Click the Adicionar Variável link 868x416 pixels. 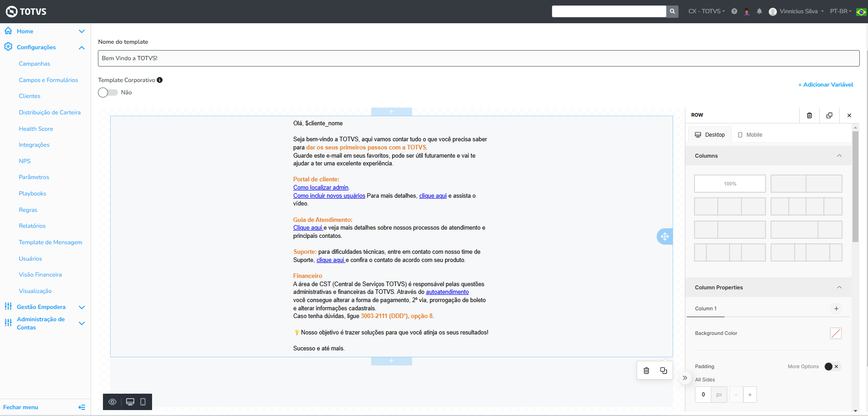point(826,85)
